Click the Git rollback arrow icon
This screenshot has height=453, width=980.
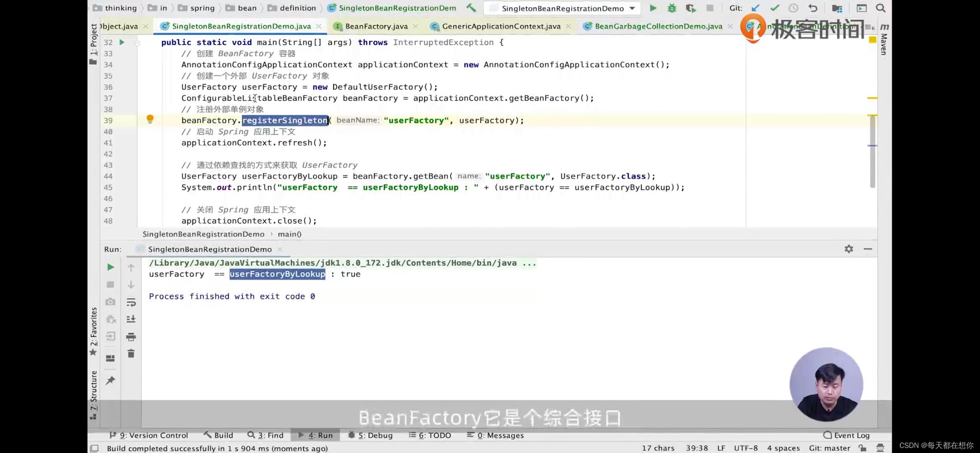click(x=813, y=8)
